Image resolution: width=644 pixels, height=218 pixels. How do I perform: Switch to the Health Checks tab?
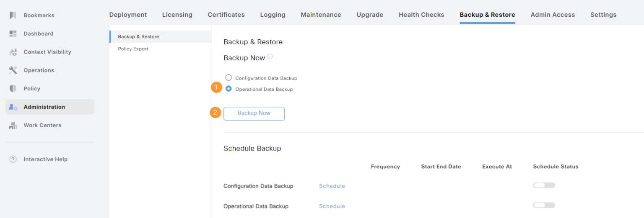tap(421, 15)
